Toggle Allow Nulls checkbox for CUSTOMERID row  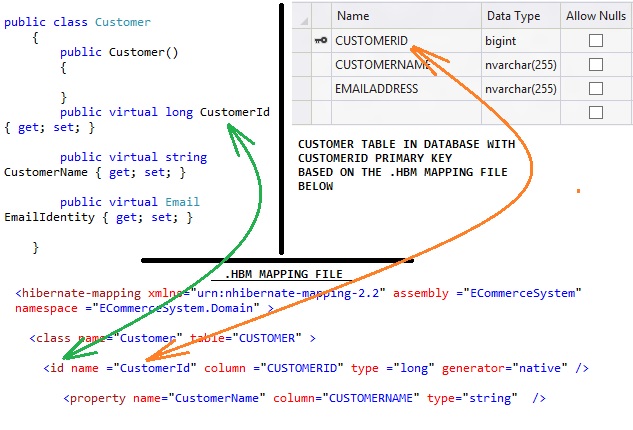(596, 40)
